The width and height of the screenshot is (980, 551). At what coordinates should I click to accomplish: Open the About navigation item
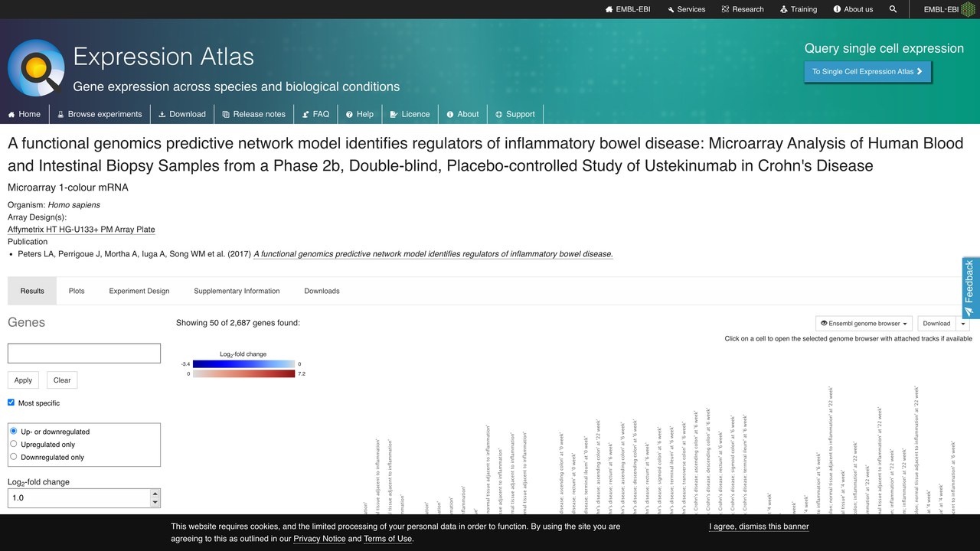463,114
